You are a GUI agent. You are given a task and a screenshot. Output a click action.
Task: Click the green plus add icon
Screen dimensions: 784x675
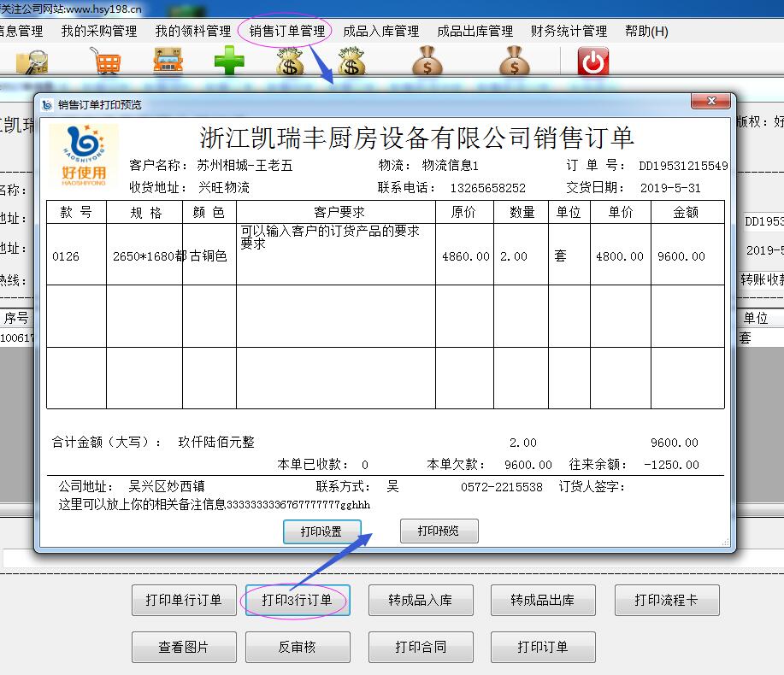(x=229, y=61)
